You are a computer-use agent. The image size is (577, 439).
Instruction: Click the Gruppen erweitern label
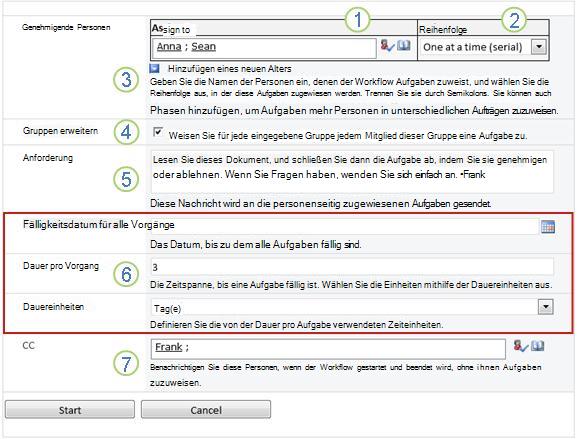[x=60, y=131]
